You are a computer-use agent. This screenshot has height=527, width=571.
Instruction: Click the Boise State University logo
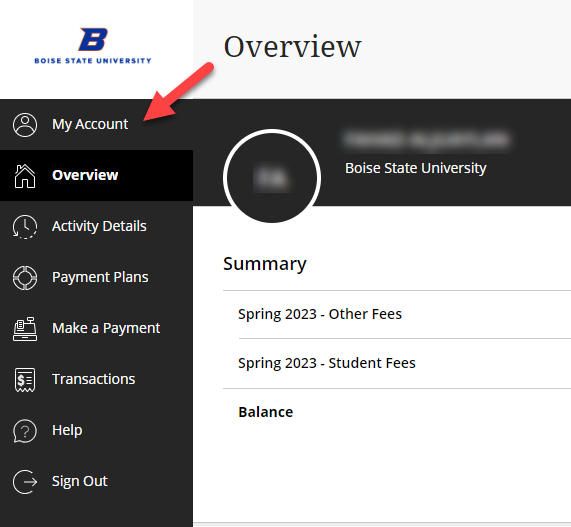point(93,46)
